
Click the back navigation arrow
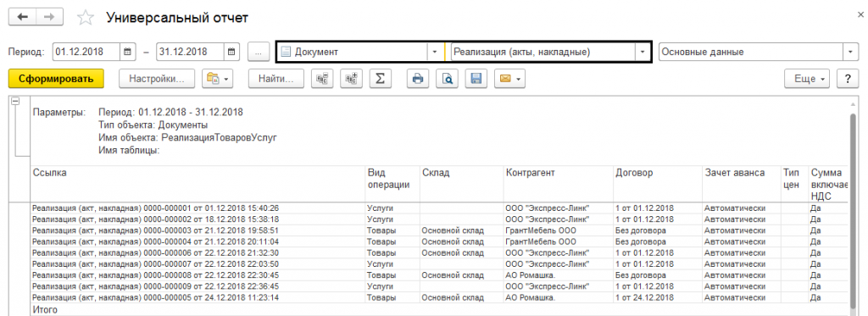point(23,17)
